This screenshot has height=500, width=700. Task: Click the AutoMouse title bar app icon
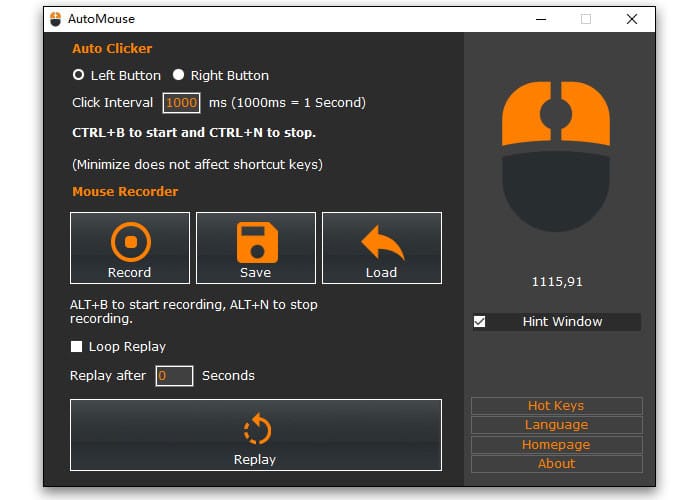tap(55, 19)
